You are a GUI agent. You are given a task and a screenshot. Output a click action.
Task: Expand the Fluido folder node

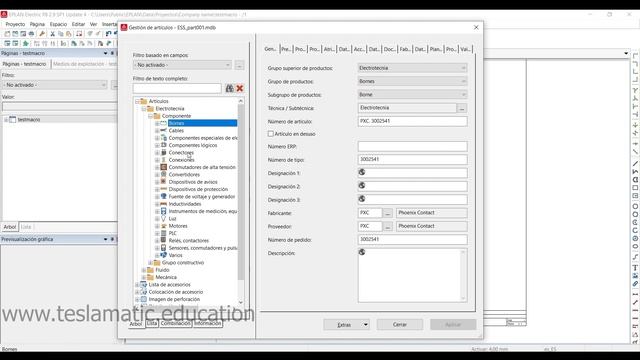pos(144,270)
